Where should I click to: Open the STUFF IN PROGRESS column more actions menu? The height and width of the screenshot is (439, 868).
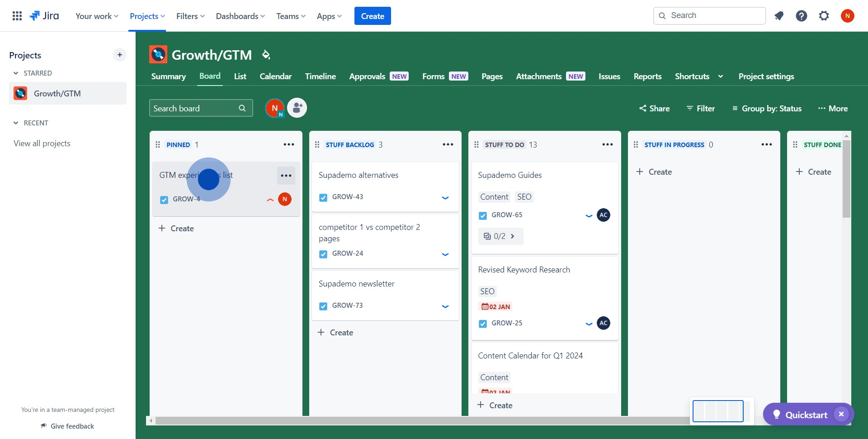[x=767, y=144]
